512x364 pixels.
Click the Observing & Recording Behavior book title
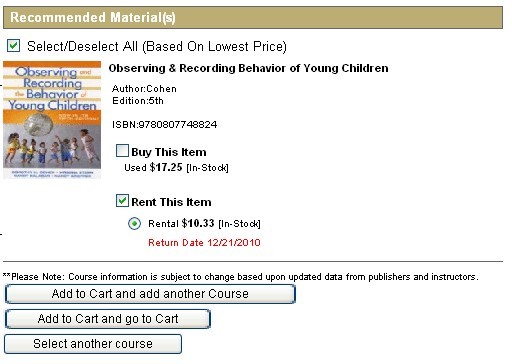pyautogui.click(x=248, y=68)
